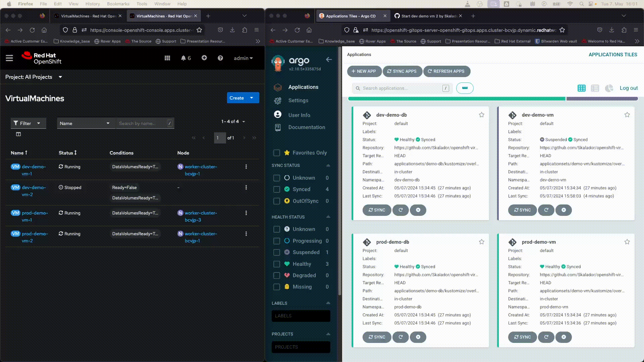Open OpenShift notifications bell
This screenshot has width=644, height=362.
[183, 58]
